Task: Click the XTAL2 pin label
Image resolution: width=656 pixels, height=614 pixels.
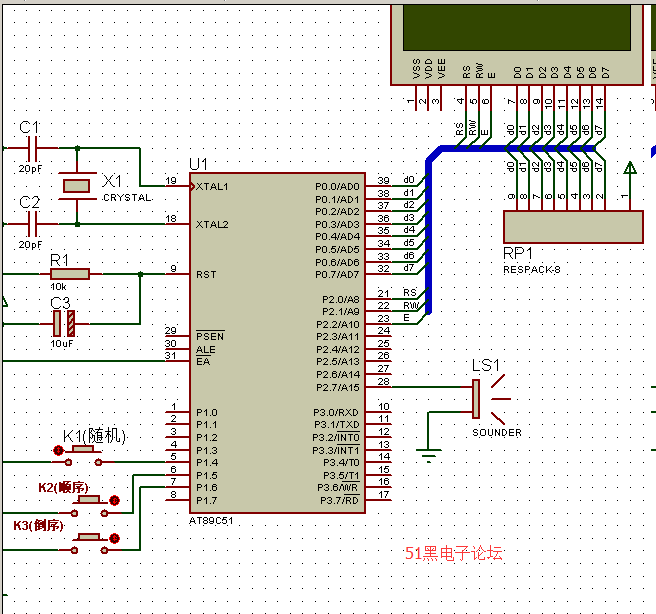Action: (212, 225)
